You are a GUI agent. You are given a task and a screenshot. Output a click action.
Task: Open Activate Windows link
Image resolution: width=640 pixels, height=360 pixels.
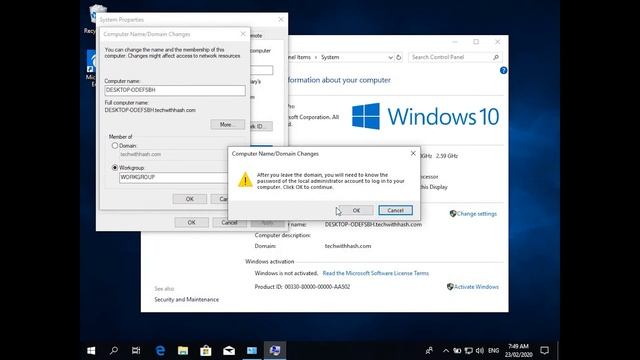[x=476, y=287]
